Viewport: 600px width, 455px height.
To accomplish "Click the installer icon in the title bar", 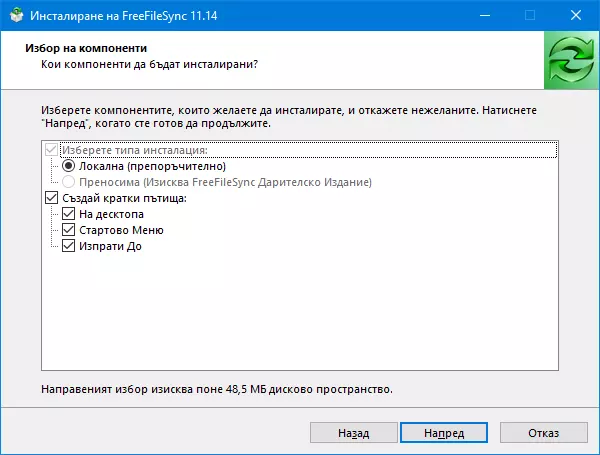I will (x=16, y=15).
